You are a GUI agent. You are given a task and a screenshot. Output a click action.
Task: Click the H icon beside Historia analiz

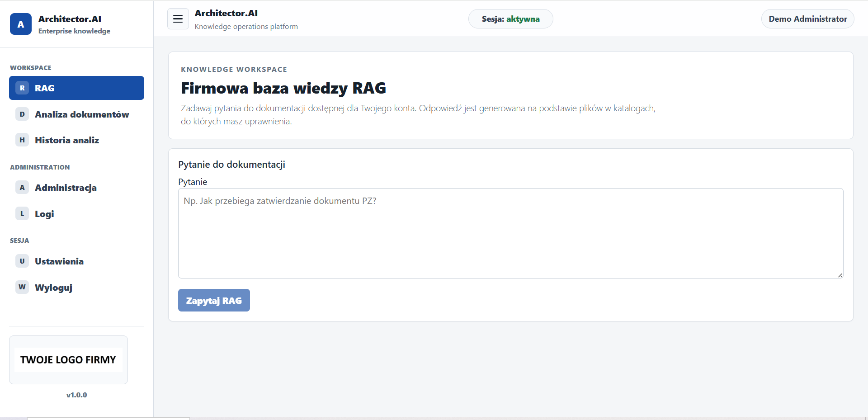pos(22,140)
